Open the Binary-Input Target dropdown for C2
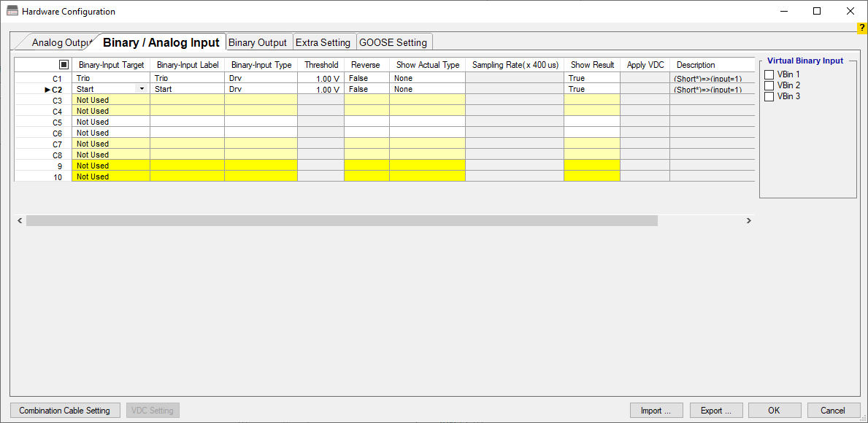The image size is (868, 423). click(142, 89)
